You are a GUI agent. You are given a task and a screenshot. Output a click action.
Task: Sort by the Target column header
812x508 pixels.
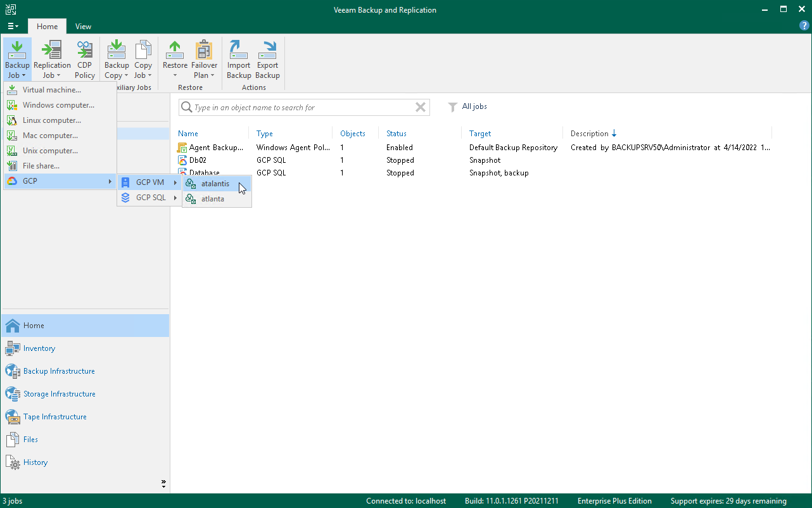click(x=480, y=134)
